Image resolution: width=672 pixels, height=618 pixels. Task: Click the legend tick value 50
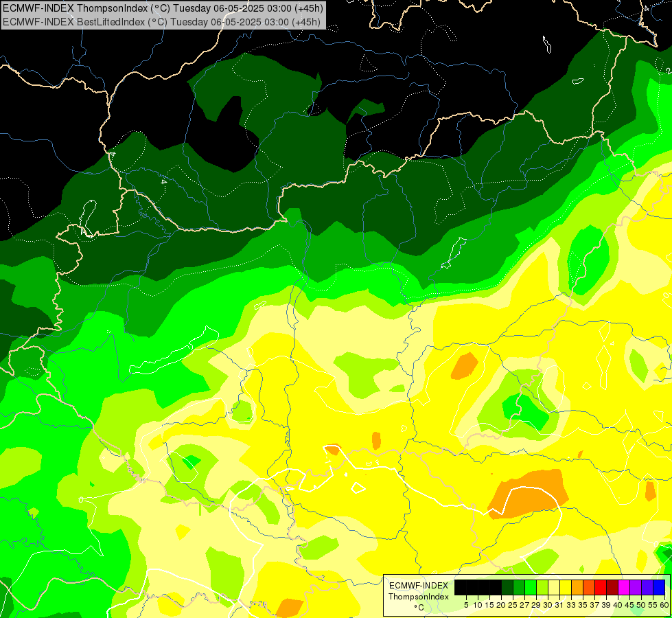(641, 605)
